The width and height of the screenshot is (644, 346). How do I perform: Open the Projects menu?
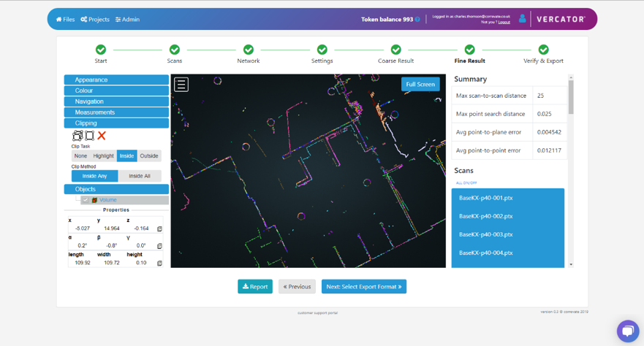95,20
